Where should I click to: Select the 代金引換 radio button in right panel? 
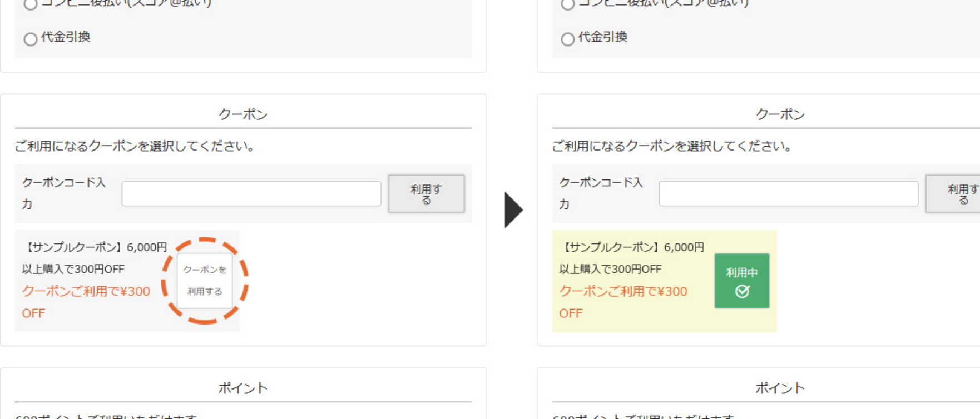[x=567, y=39]
